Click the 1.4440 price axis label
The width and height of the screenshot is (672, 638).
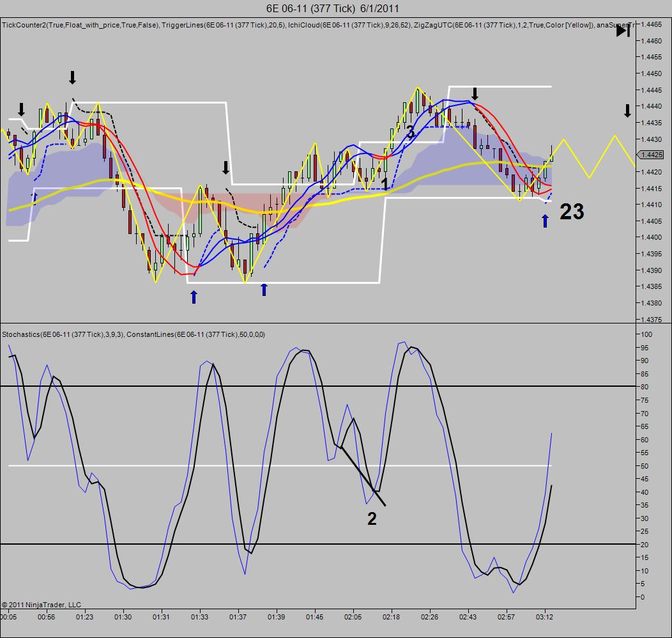[652, 106]
